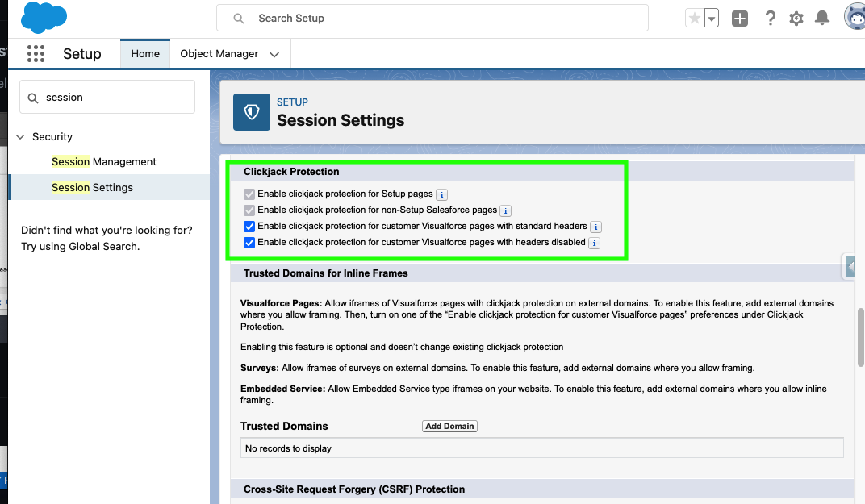Click the Add Domain button

pyautogui.click(x=449, y=427)
